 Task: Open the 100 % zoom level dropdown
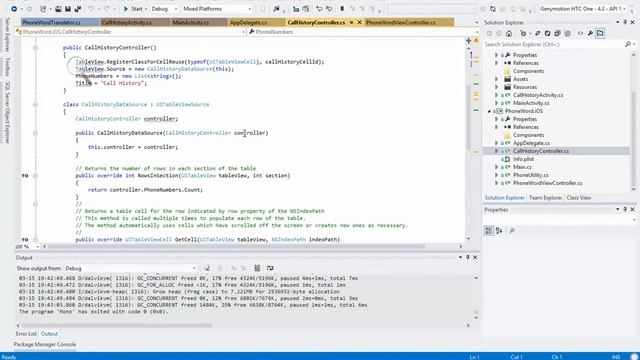click(x=27, y=246)
